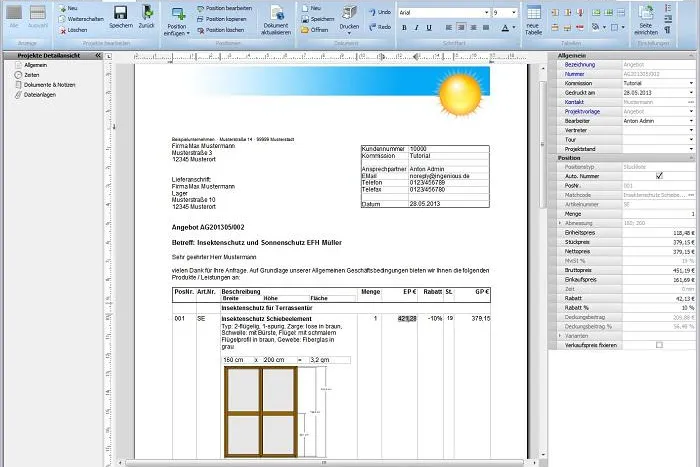Image resolution: width=700 pixels, height=467 pixels.
Task: Click the Neu project icon under Projekte bearbeiten
Action: [63, 8]
